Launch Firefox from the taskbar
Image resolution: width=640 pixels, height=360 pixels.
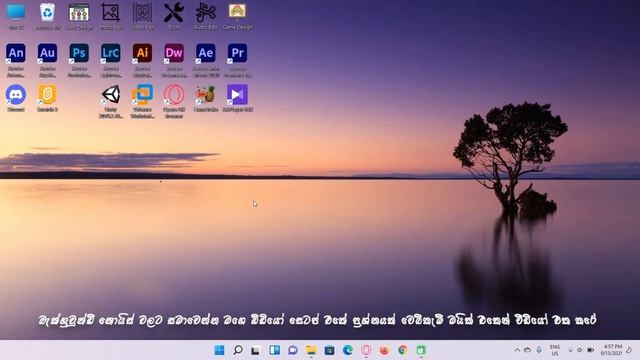click(x=384, y=350)
